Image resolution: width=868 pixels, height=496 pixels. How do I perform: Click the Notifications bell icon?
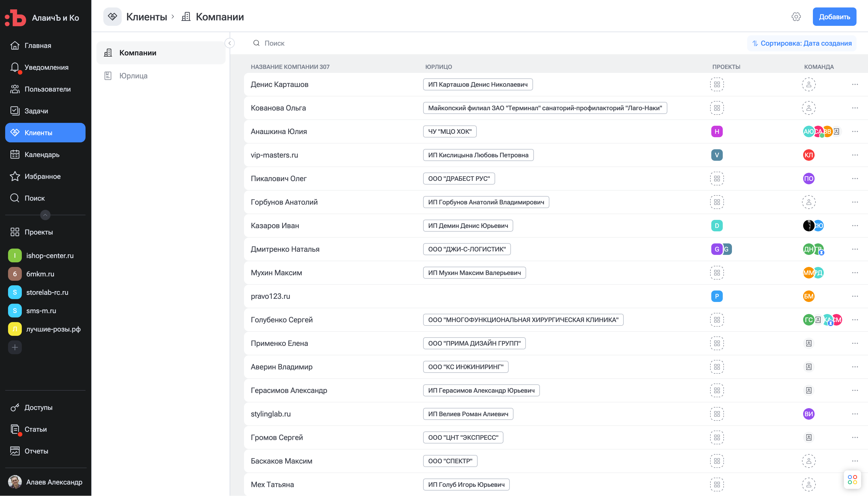[x=15, y=67]
